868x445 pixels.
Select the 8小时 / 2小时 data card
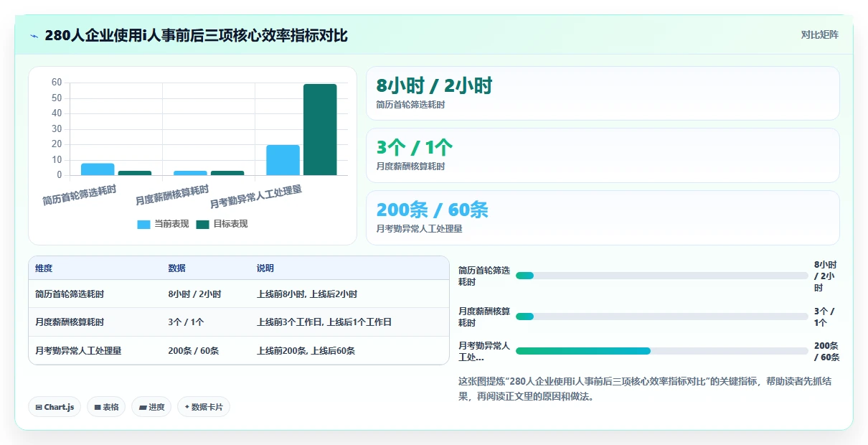pyautogui.click(x=603, y=93)
